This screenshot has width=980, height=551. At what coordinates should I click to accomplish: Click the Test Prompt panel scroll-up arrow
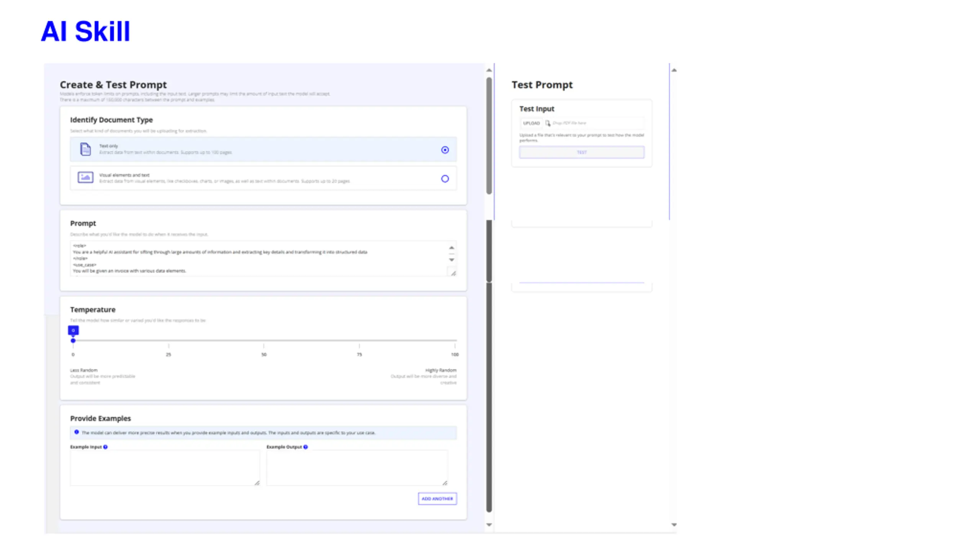point(674,70)
